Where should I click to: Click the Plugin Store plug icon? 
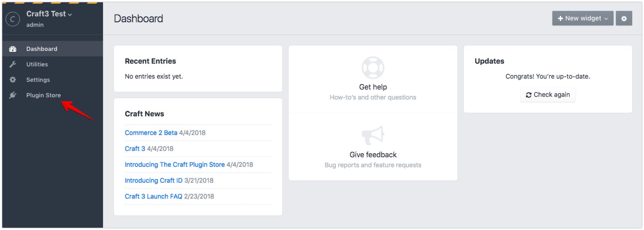(13, 95)
